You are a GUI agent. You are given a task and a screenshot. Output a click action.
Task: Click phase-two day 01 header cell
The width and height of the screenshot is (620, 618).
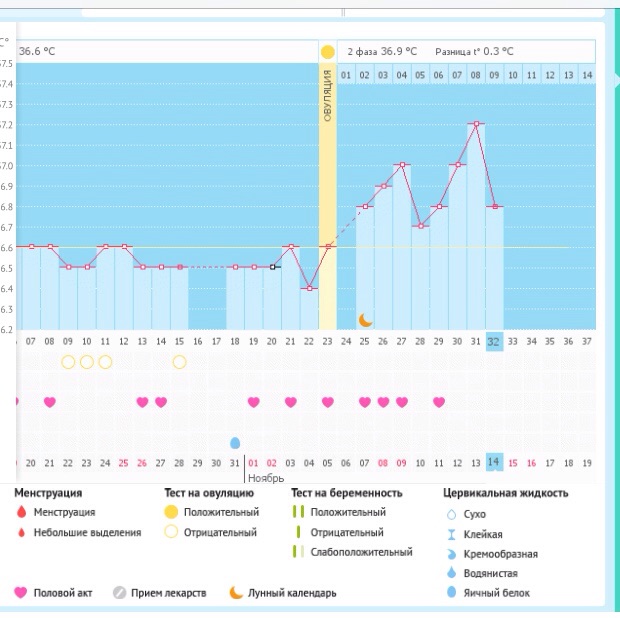coord(346,75)
